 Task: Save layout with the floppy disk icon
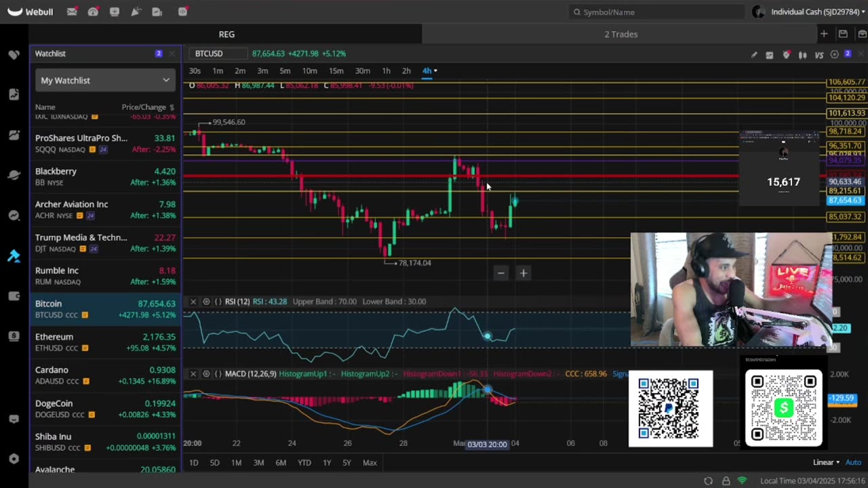(843, 34)
